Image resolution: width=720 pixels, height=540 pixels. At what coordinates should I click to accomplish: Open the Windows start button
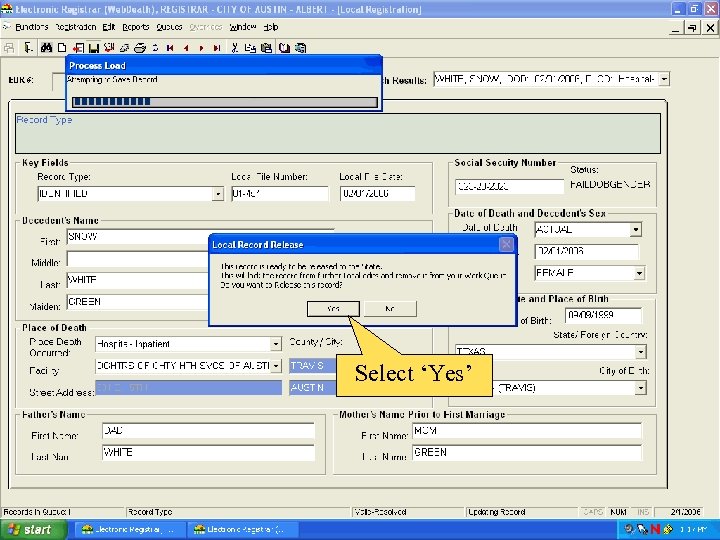click(32, 530)
